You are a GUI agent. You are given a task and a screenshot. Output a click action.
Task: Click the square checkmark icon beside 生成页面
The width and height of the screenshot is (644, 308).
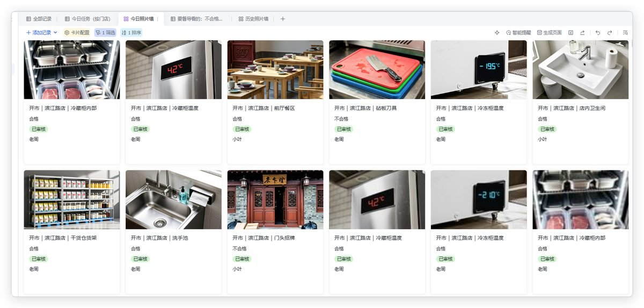coord(570,33)
